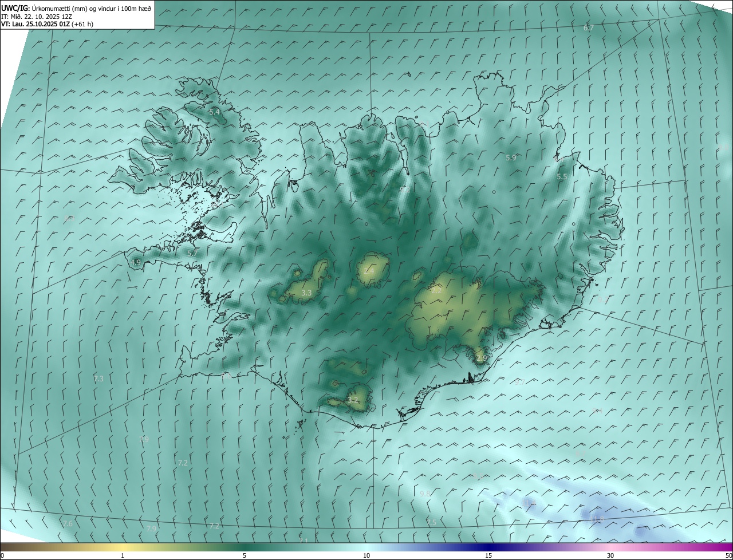Select the initialization time "IT: Mið. 22. 10. 2025 12Z"
The width and height of the screenshot is (733, 560).
tap(37, 17)
